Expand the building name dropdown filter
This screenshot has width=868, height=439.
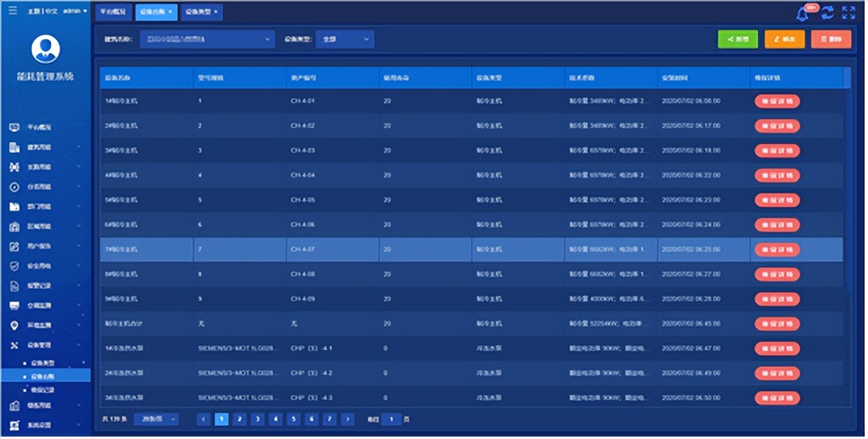coord(206,39)
